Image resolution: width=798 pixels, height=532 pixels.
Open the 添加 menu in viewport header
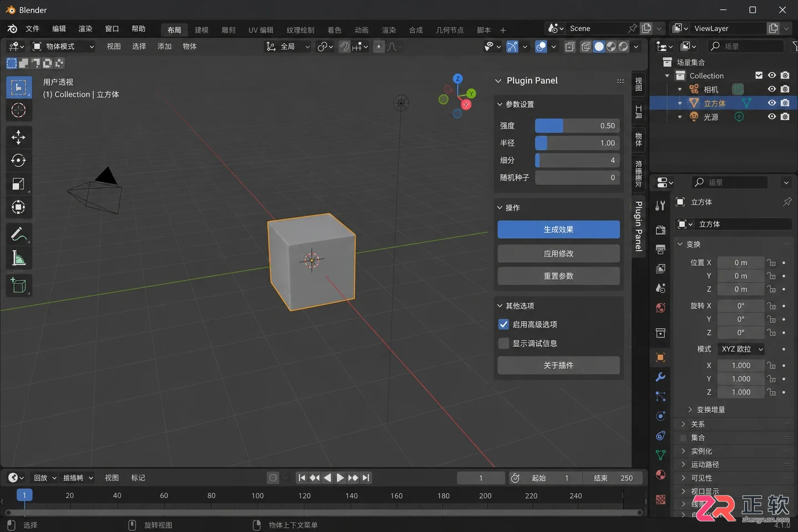coord(165,47)
